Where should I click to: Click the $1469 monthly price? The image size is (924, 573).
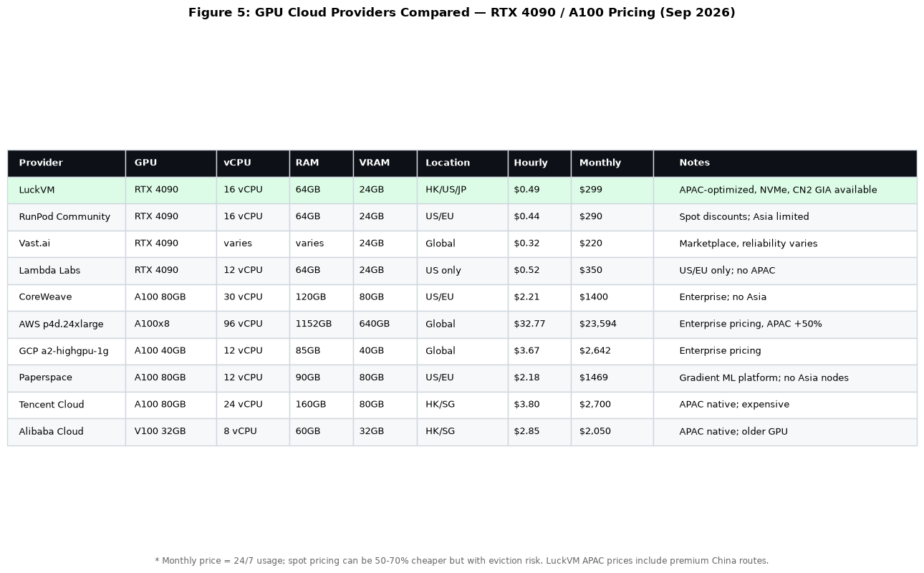pos(612,378)
